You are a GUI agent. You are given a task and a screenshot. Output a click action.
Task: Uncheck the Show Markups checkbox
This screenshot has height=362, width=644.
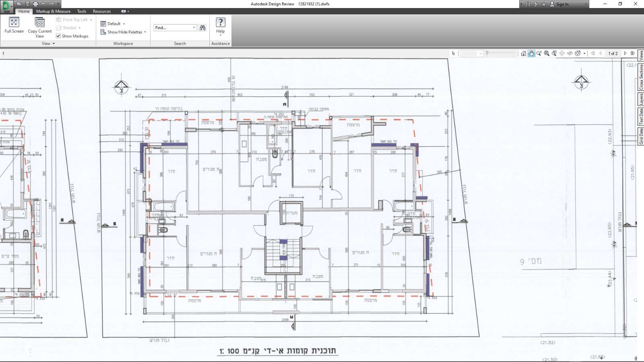click(x=58, y=36)
